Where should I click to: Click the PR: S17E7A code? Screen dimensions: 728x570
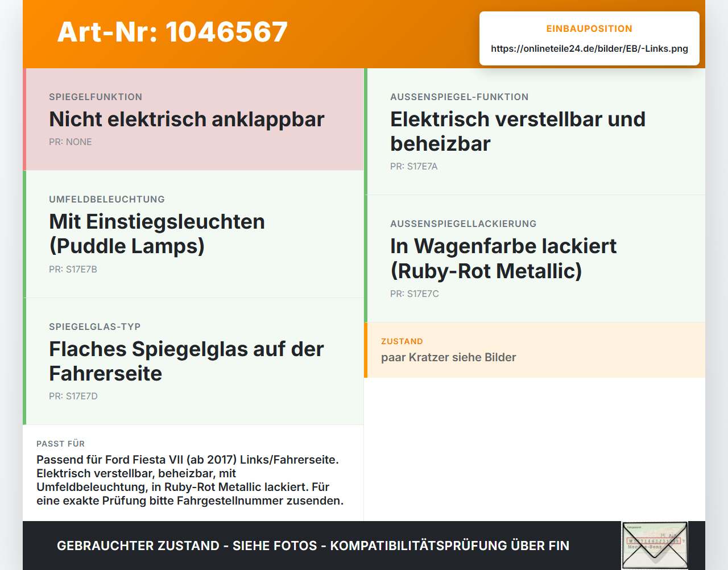[414, 166]
